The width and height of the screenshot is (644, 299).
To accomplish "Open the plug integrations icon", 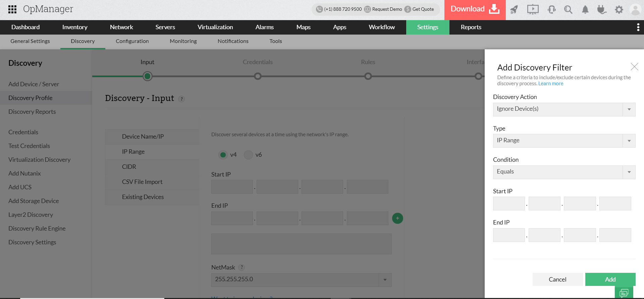I will (x=602, y=10).
